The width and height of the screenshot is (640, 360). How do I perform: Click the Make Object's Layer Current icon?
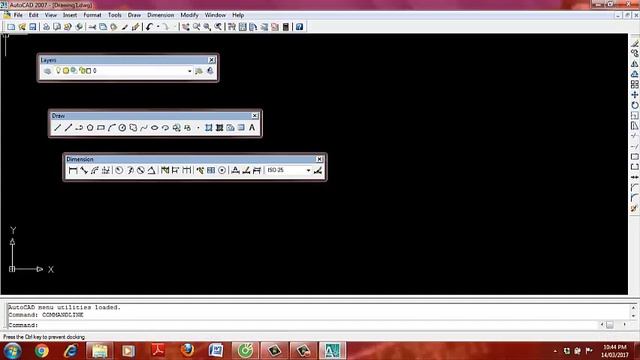pos(199,71)
